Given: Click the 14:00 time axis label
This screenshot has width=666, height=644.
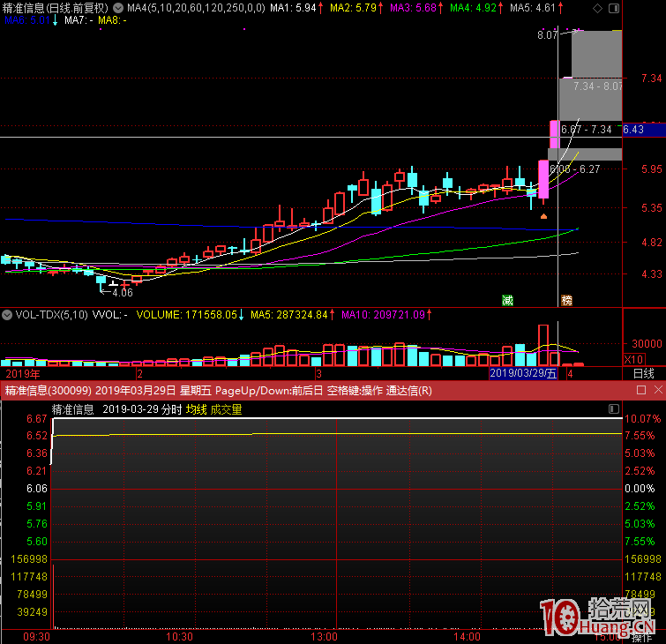Looking at the screenshot, I should tap(467, 637).
